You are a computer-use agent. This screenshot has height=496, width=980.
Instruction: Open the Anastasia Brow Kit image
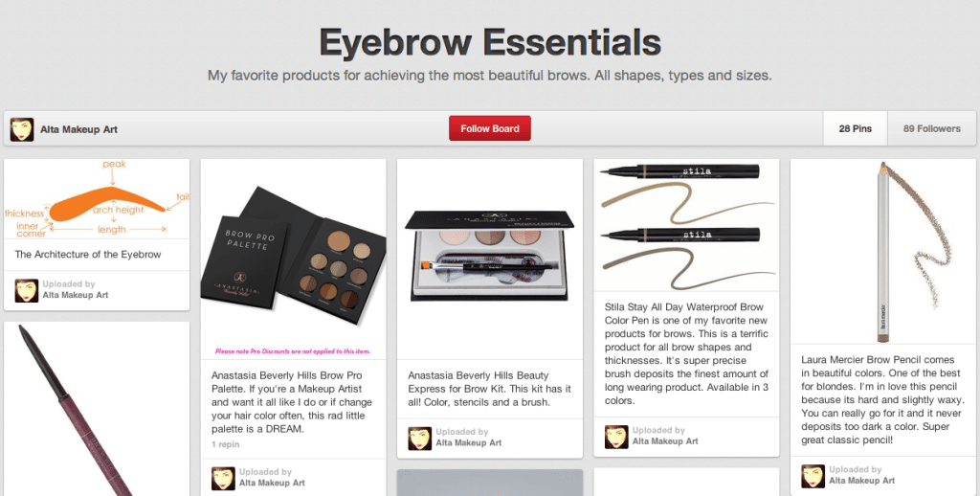click(490, 259)
